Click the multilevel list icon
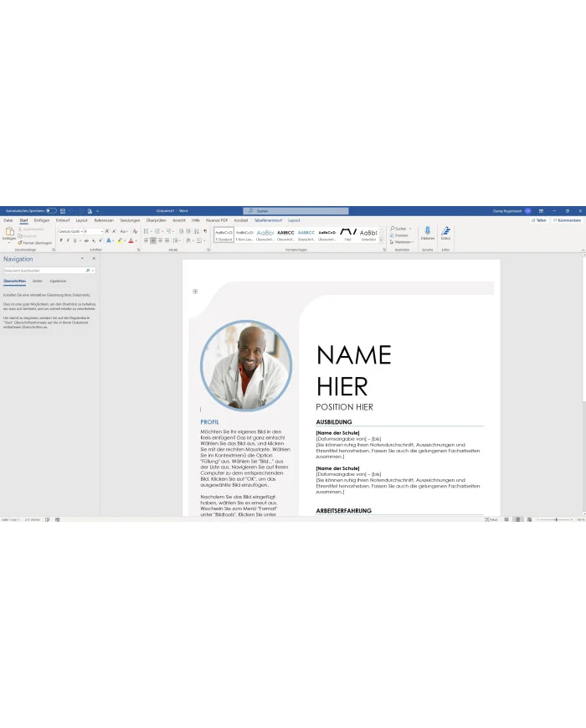The image size is (586, 728). [168, 231]
